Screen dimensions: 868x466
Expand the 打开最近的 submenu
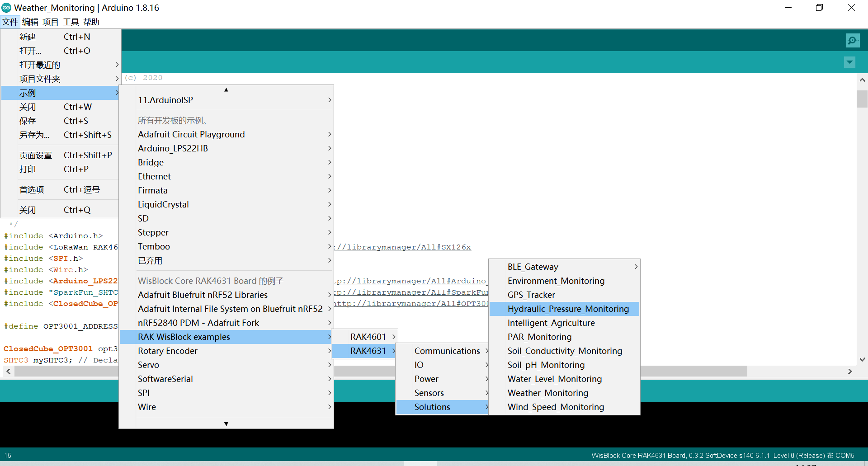click(61, 65)
